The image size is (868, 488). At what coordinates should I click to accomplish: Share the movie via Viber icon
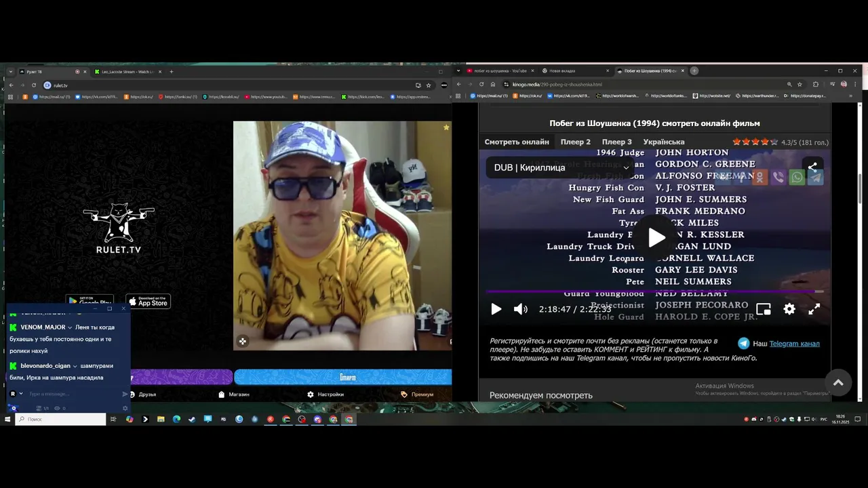click(x=778, y=178)
